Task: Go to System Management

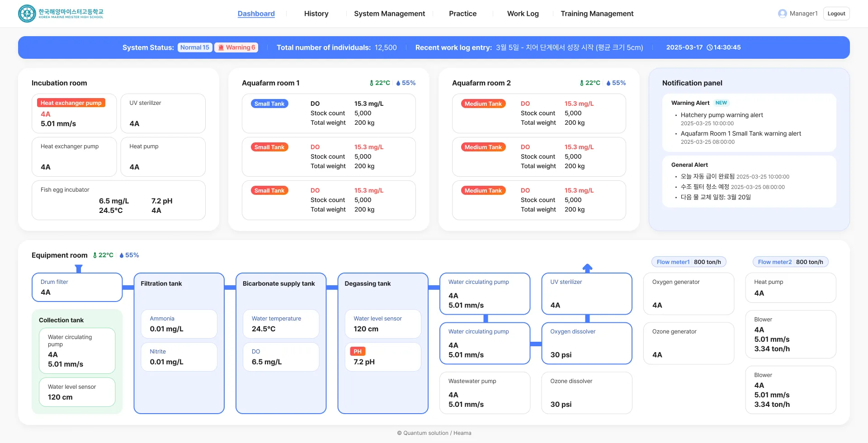Action: coord(389,14)
